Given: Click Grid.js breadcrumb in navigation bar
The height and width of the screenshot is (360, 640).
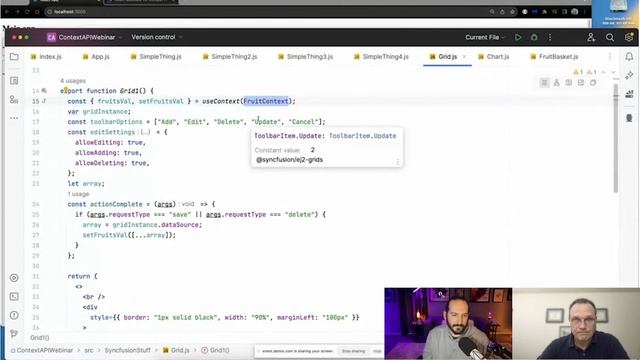Looking at the screenshot, I should point(176,350).
